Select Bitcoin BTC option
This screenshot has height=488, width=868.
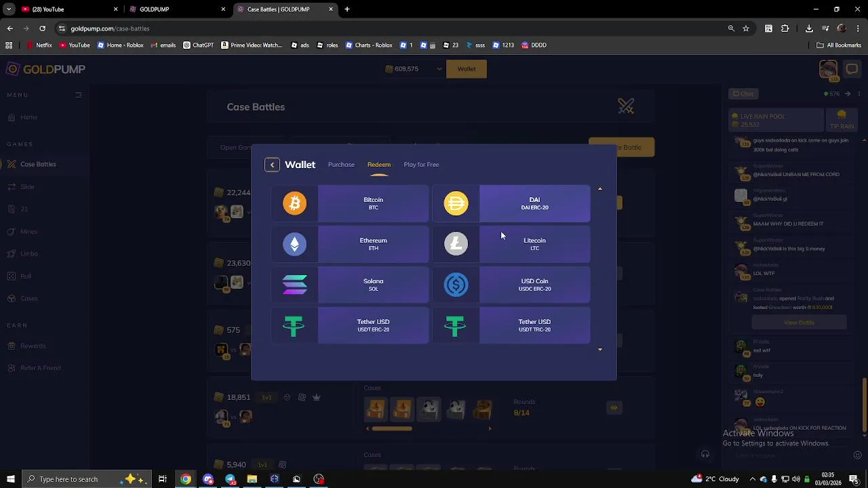click(x=350, y=203)
